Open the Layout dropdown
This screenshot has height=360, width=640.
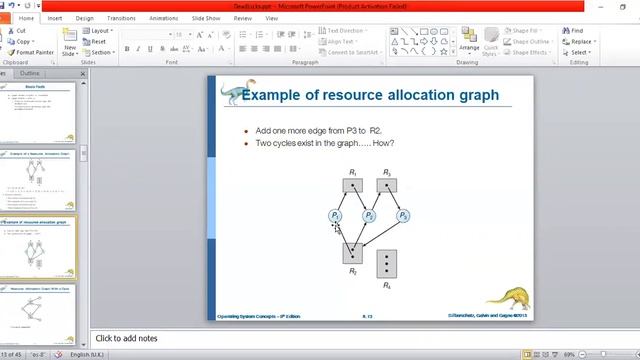point(98,31)
